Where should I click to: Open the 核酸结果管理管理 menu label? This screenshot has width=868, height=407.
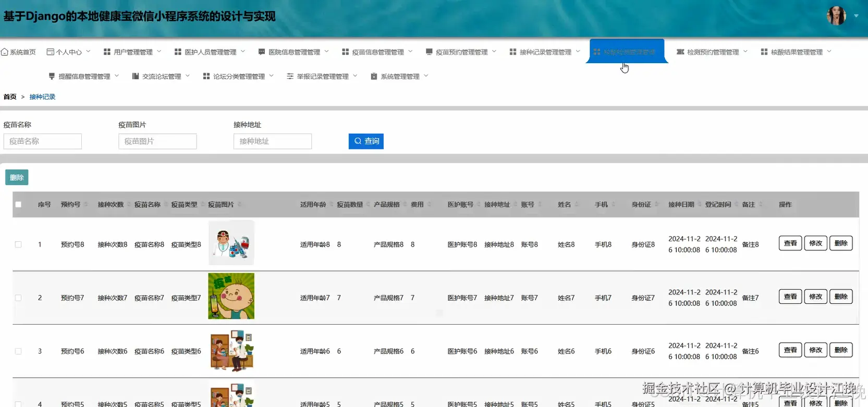[797, 52]
